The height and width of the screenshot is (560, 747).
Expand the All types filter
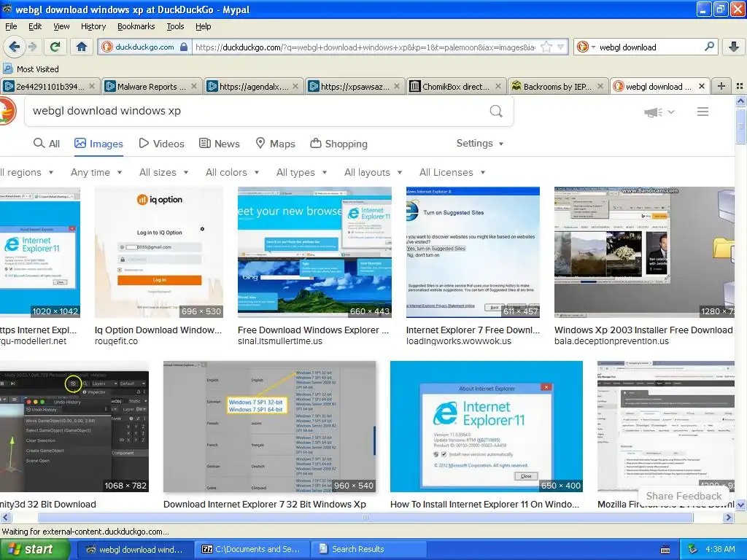click(301, 172)
